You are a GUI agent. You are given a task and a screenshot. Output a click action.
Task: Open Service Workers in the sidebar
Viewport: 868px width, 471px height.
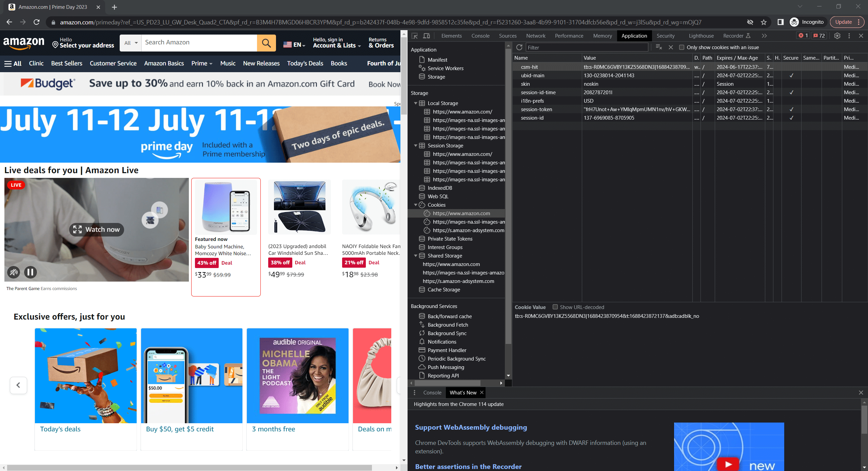[446, 68]
